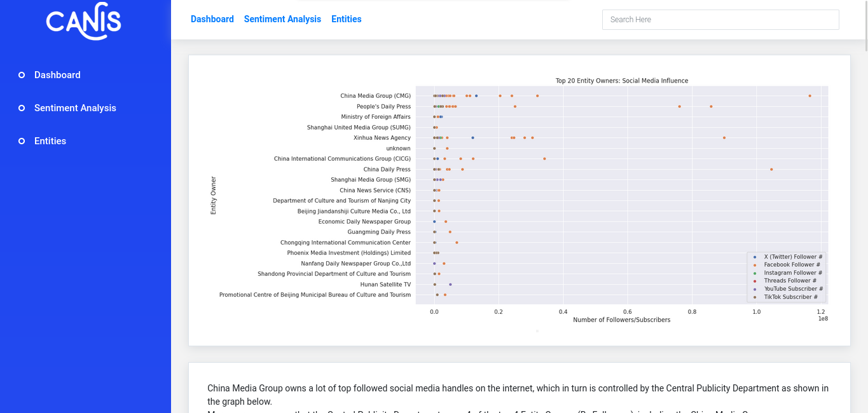The height and width of the screenshot is (413, 868).
Task: Click the China News Service (CNS) label
Action: pyautogui.click(x=375, y=191)
